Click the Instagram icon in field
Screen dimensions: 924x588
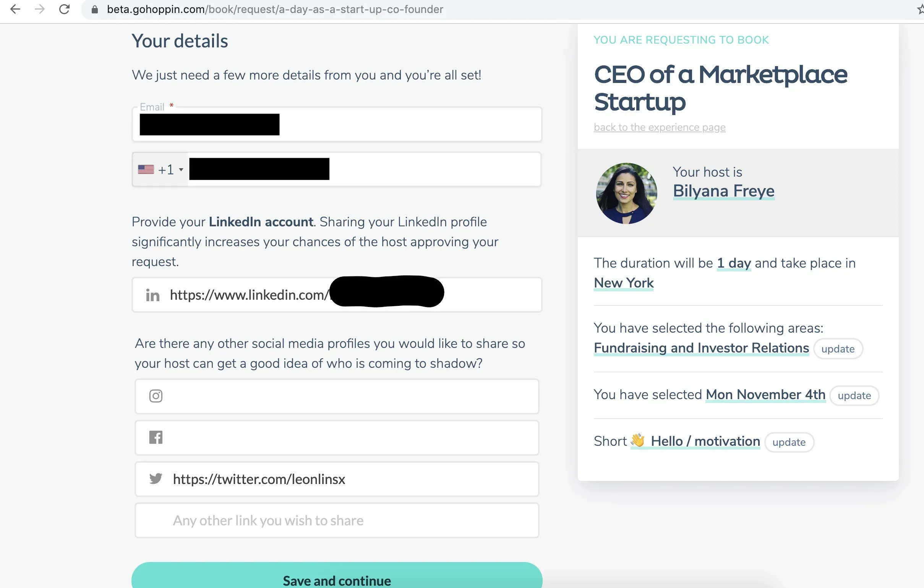[156, 396]
